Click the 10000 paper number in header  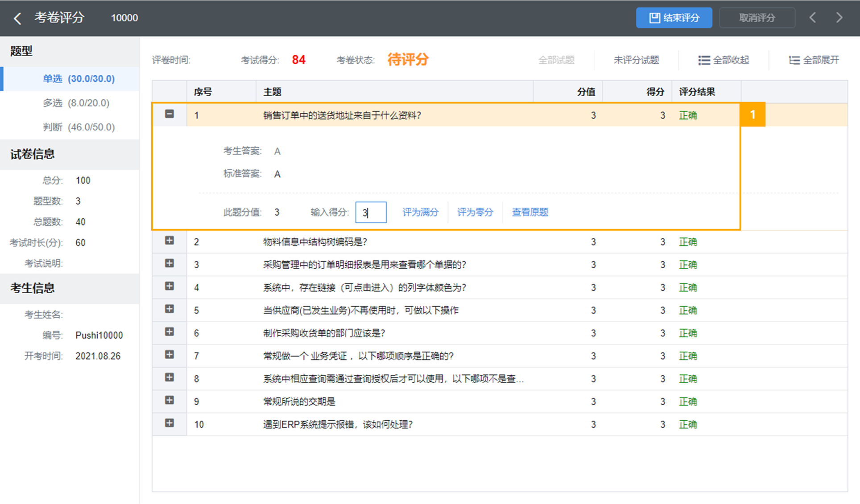point(124,18)
